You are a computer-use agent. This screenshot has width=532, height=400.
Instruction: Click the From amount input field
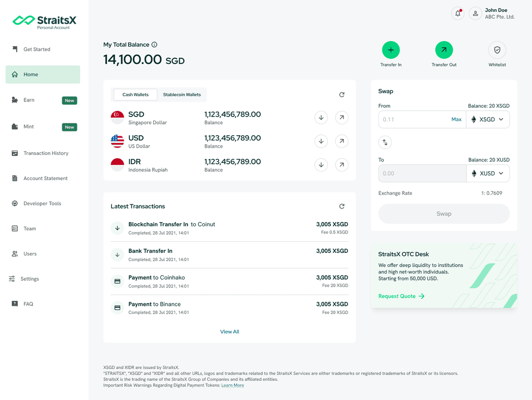pyautogui.click(x=422, y=120)
